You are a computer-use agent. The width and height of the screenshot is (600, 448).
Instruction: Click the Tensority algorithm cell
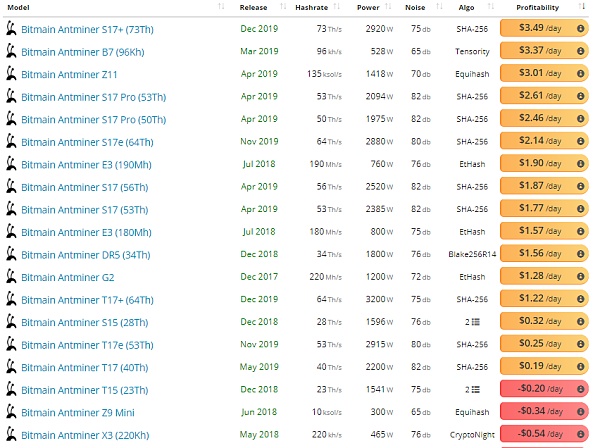point(472,51)
